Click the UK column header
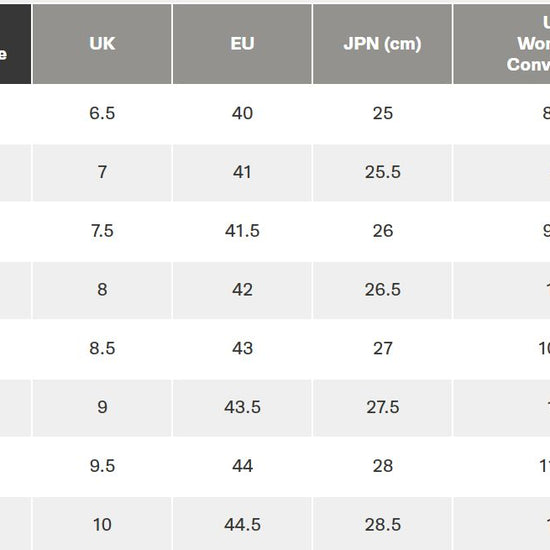 point(102,44)
